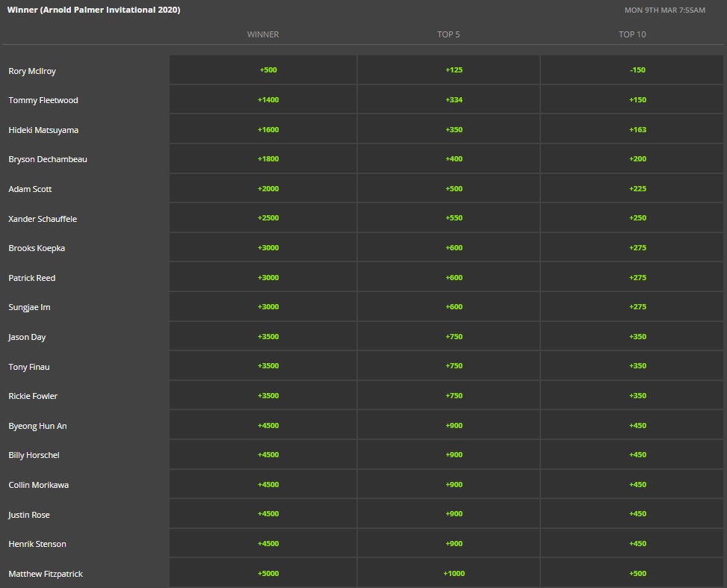Choose Henrik Stenson Top 10 at +450
This screenshot has height=588, width=727.
point(631,543)
